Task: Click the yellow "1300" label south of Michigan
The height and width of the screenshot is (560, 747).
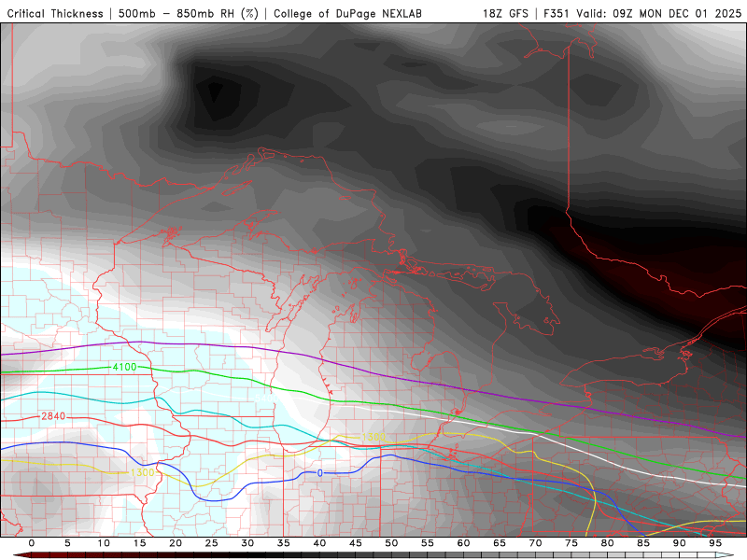Action: coord(373,437)
